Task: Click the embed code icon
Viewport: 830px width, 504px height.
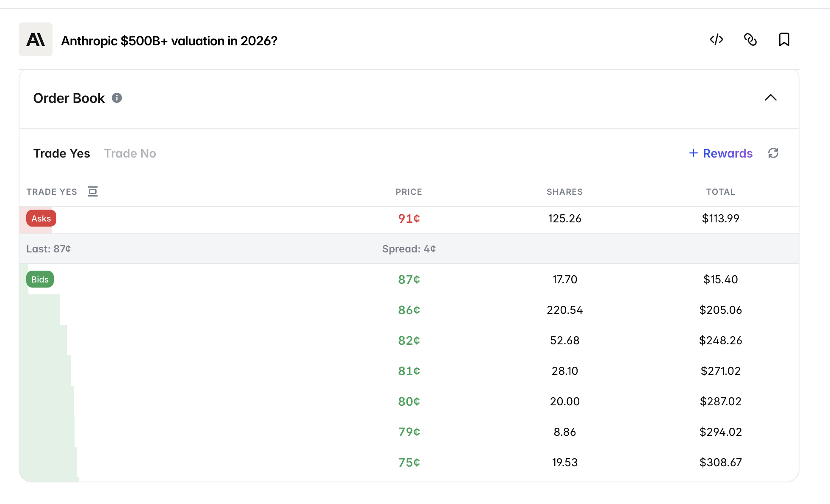Action: pyautogui.click(x=717, y=40)
